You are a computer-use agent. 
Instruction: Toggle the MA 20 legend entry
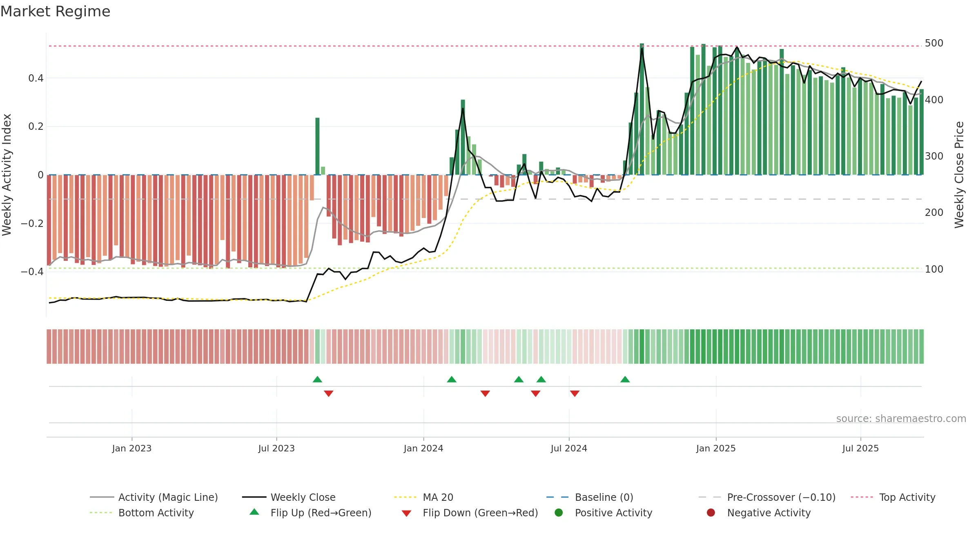[x=423, y=497]
